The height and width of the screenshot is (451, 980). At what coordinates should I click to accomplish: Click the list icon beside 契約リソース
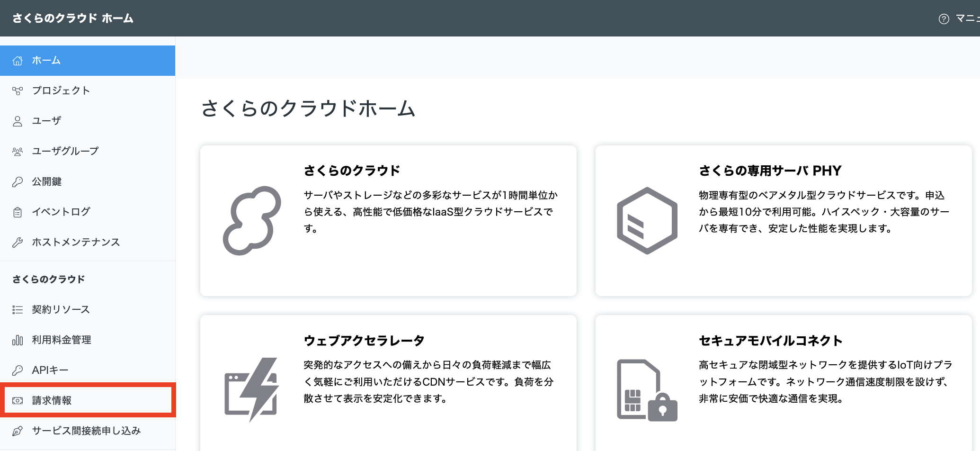pos(18,310)
